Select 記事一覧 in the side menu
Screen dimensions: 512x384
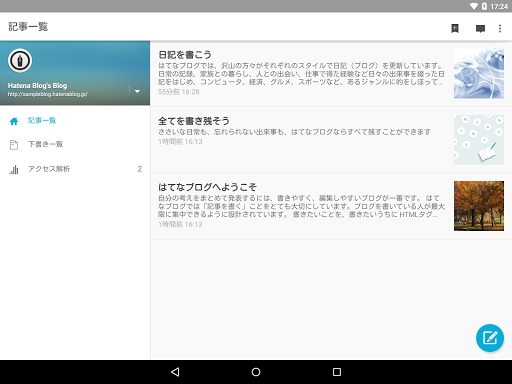click(75, 121)
